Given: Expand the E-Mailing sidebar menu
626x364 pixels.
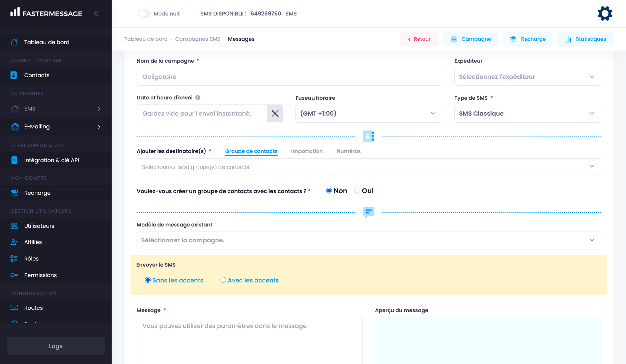Looking at the screenshot, I should coord(56,127).
